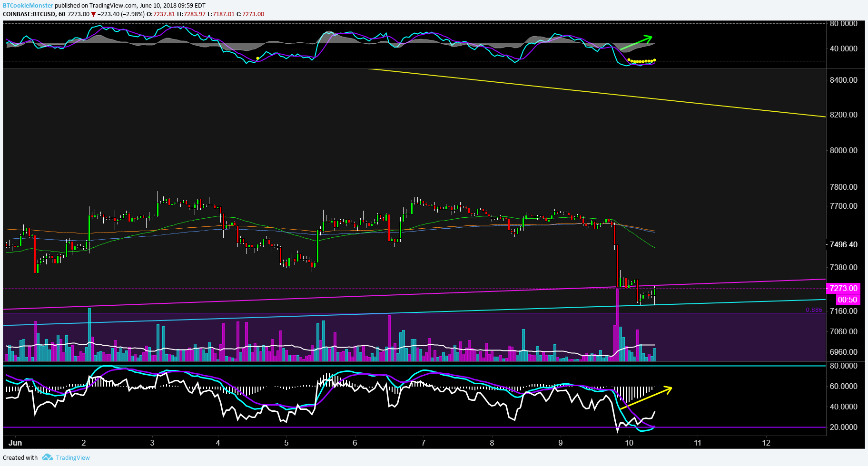Click the bottom indicator 60.0000 label
The width and height of the screenshot is (868, 466).
843,386
